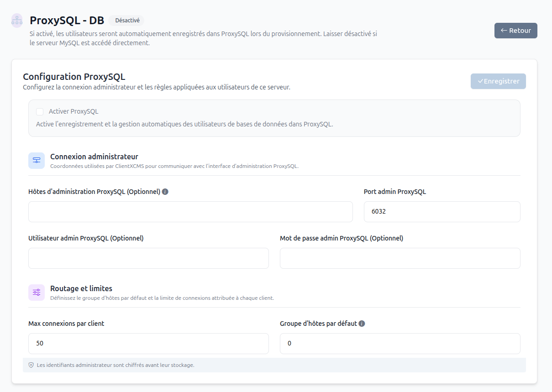Focus the Mot de passe admin ProxySQL field
552x392 pixels.
pyautogui.click(x=400, y=258)
